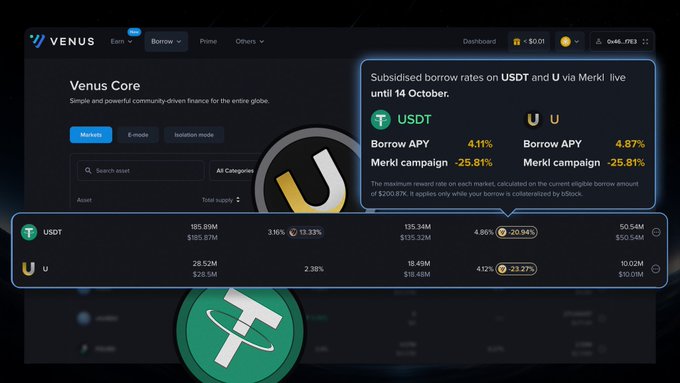Go to the Prime page
The height and width of the screenshot is (383, 680).
pos(208,41)
